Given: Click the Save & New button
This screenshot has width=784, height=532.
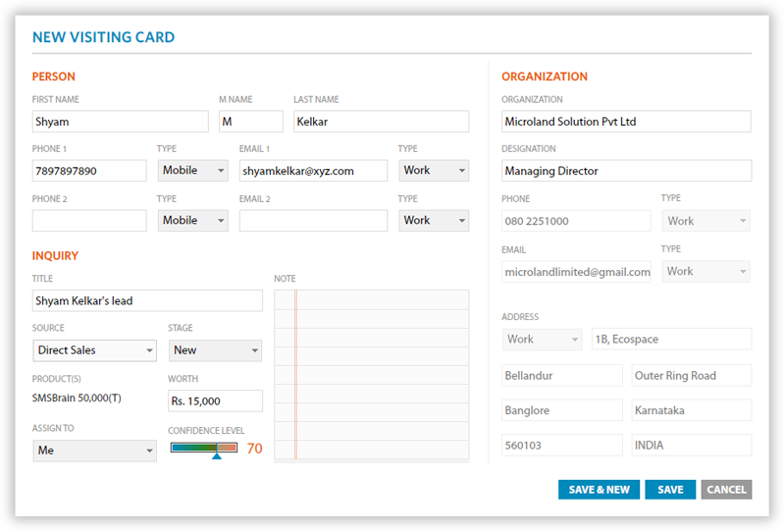Looking at the screenshot, I should (599, 490).
